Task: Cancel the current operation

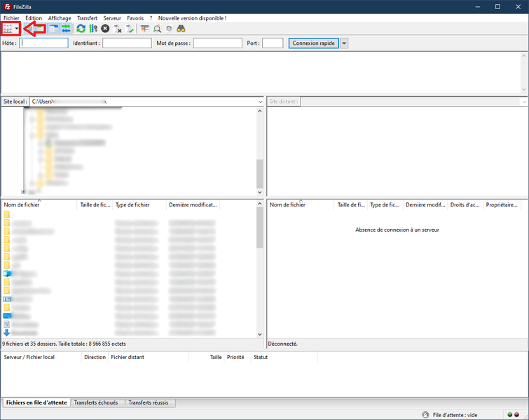Action: [x=105, y=29]
